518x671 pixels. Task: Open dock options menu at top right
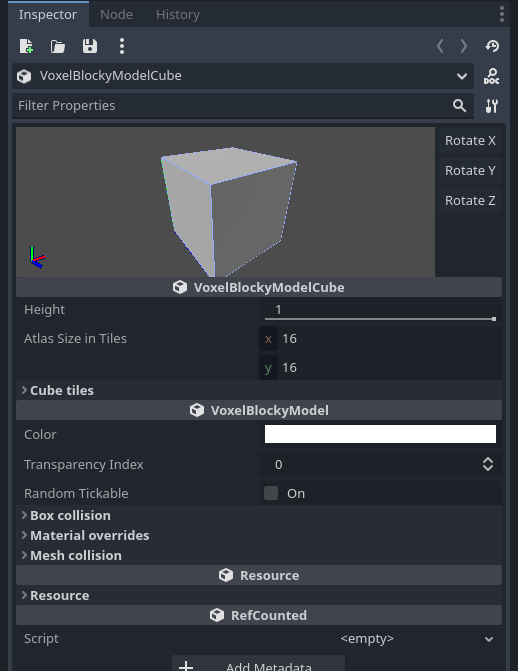[502, 15]
